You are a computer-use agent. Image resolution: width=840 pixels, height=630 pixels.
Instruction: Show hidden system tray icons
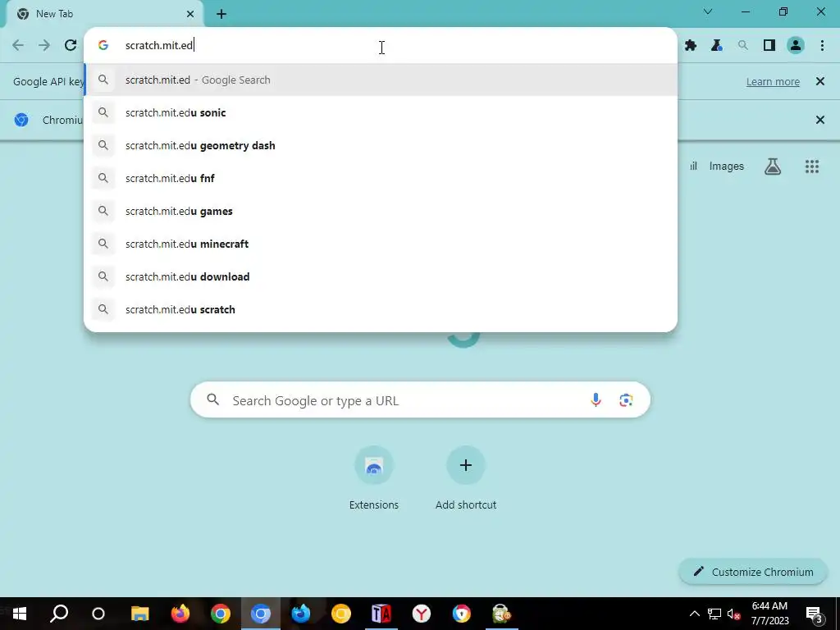pos(694,614)
